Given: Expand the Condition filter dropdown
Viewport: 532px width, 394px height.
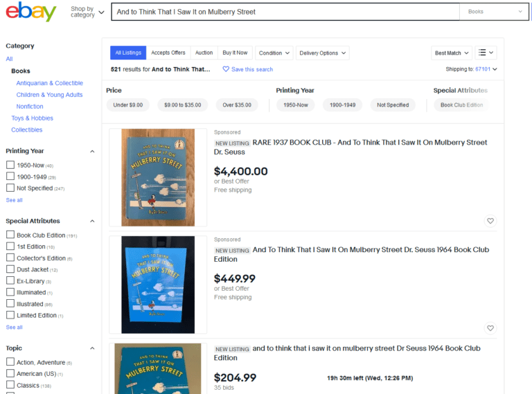Looking at the screenshot, I should point(274,53).
